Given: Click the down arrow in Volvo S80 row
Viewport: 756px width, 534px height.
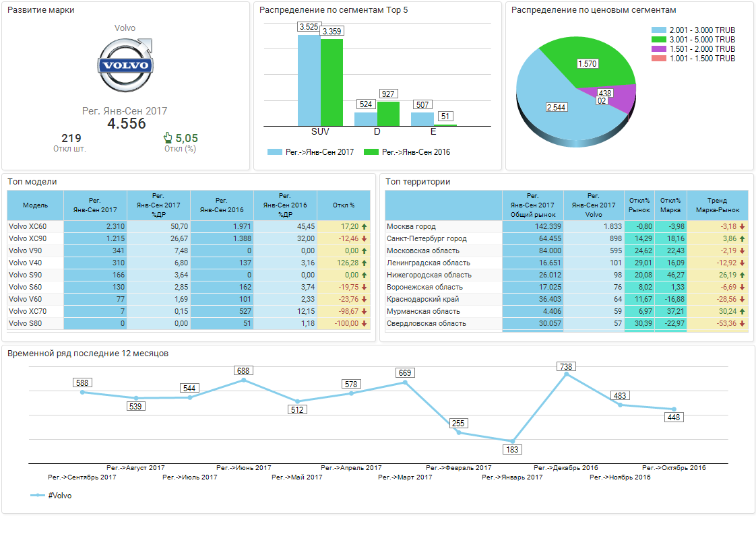Looking at the screenshot, I should click(365, 324).
